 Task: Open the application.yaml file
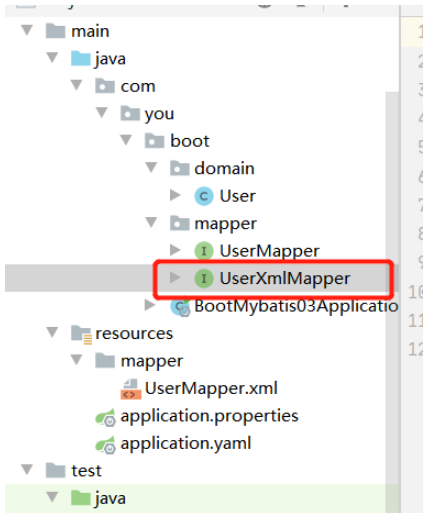186,444
